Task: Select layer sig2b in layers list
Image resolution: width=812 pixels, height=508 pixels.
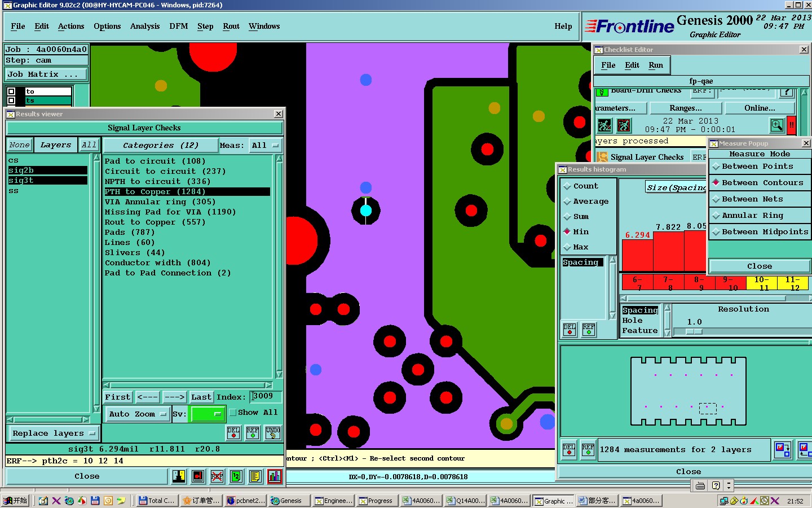Action: [x=48, y=170]
